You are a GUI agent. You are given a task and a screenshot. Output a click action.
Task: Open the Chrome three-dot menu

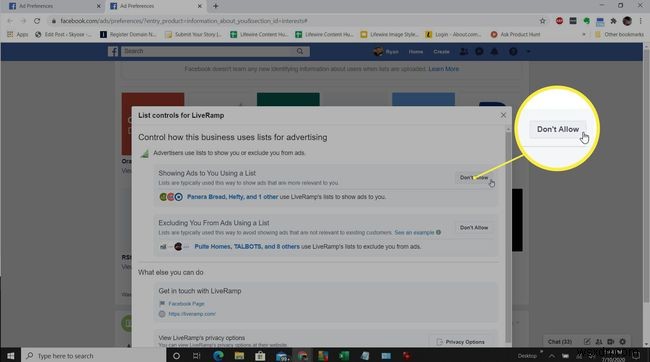click(x=640, y=21)
